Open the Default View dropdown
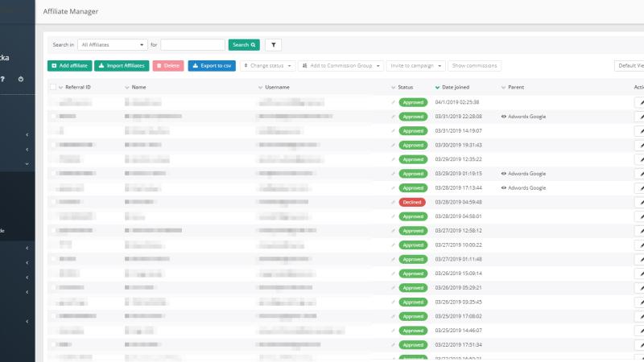 click(x=630, y=66)
